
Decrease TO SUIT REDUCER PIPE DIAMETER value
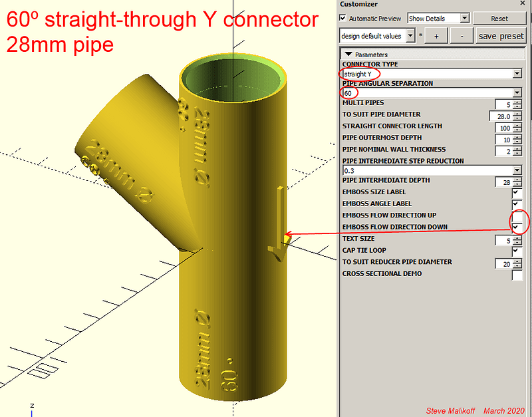[x=517, y=266]
